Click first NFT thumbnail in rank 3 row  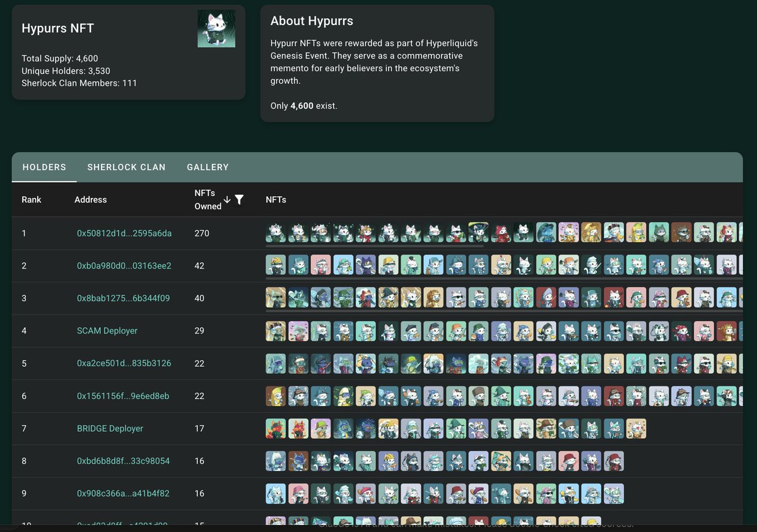click(x=276, y=298)
